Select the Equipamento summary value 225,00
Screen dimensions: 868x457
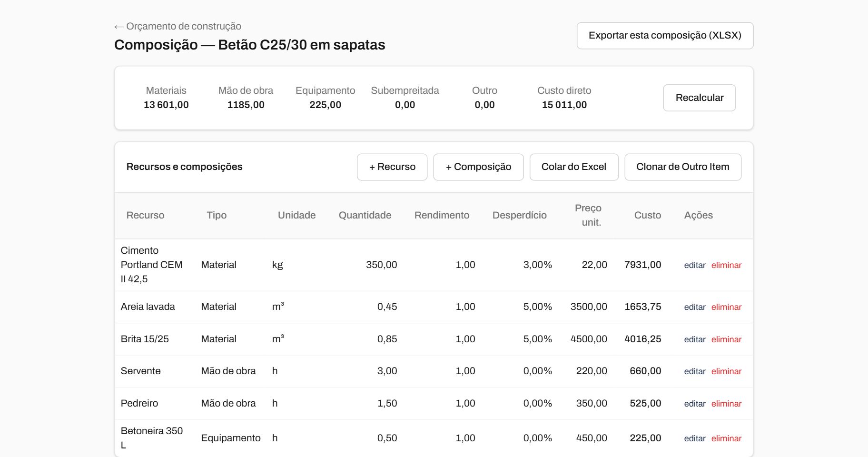[x=325, y=105]
